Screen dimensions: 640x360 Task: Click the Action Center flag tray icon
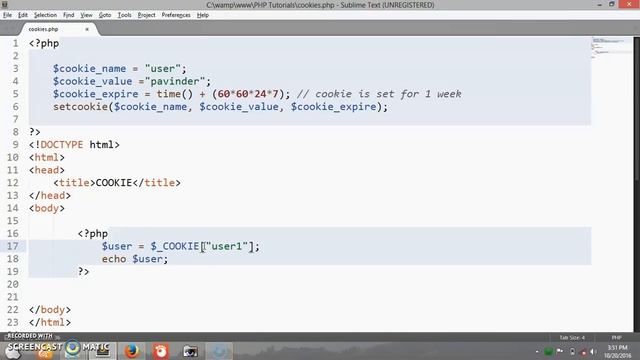(x=560, y=351)
